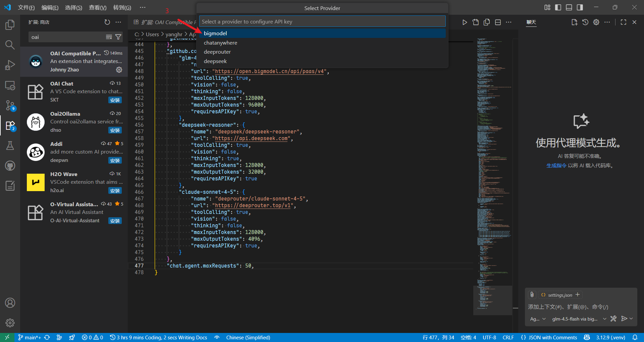
Task: Install the Addi extension
Action: click(x=115, y=160)
